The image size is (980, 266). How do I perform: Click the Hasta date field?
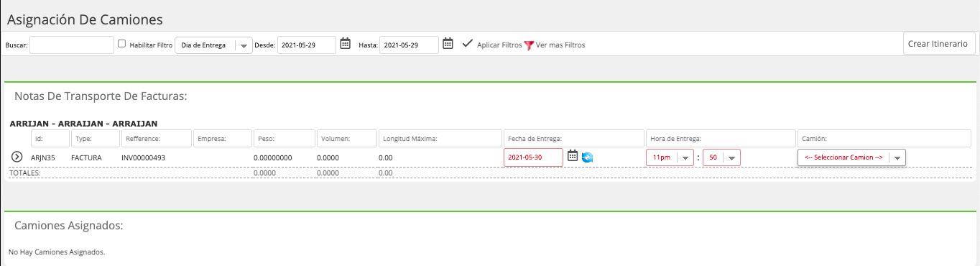[409, 45]
